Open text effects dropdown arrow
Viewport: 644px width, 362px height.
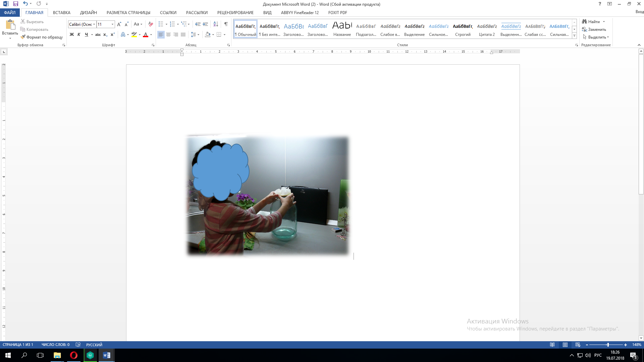(x=128, y=35)
